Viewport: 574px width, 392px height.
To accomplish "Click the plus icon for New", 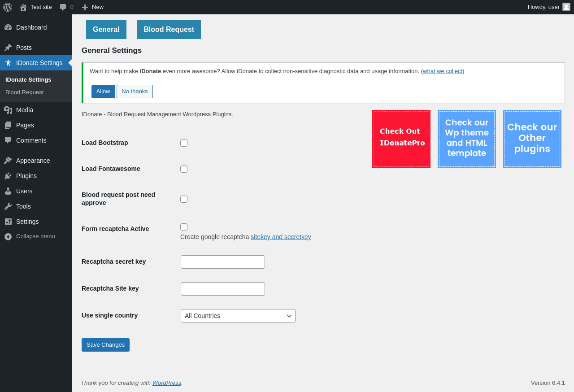I will tap(85, 7).
